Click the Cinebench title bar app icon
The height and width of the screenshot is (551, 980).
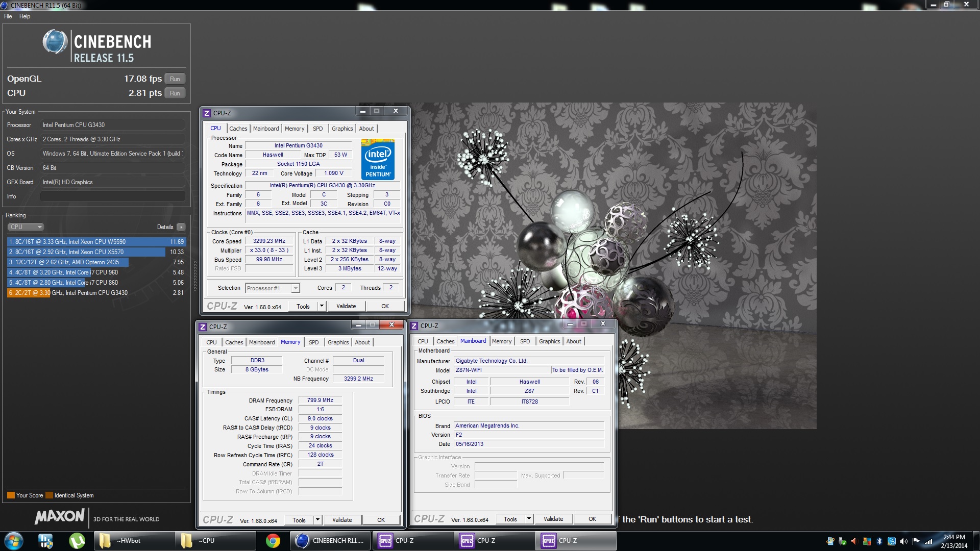(5, 5)
